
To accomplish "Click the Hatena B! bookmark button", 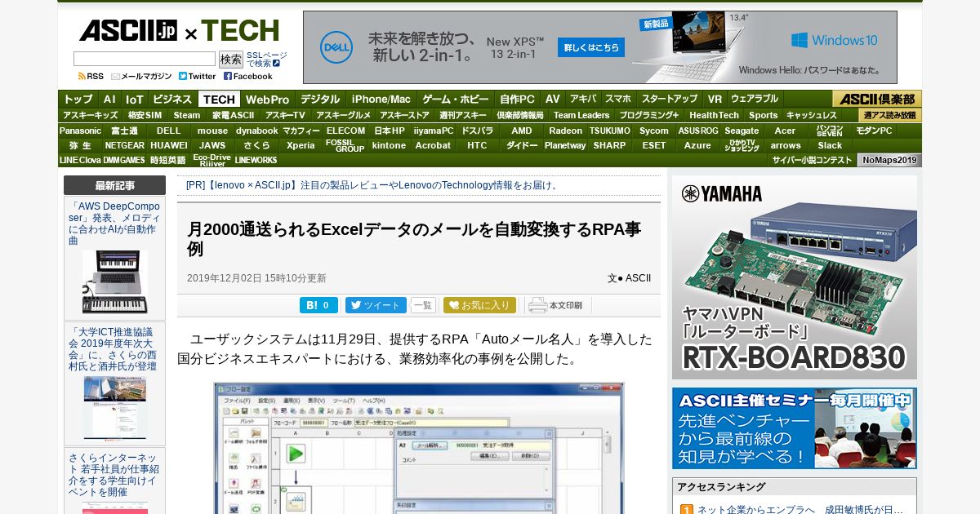I will [x=318, y=305].
